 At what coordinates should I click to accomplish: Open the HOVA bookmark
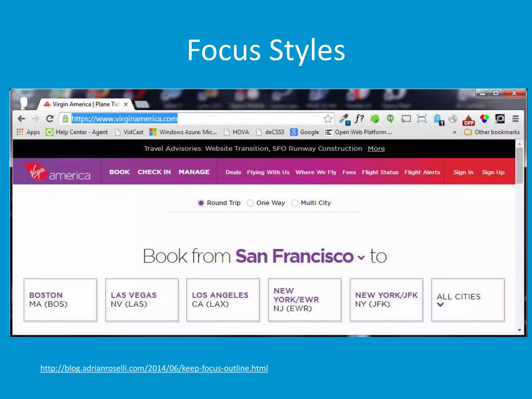point(236,132)
